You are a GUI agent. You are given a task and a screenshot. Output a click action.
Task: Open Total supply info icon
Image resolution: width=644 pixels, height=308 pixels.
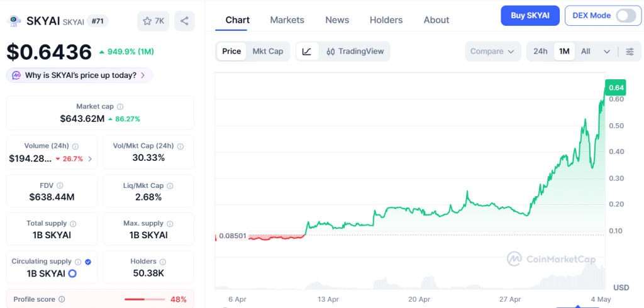73,224
